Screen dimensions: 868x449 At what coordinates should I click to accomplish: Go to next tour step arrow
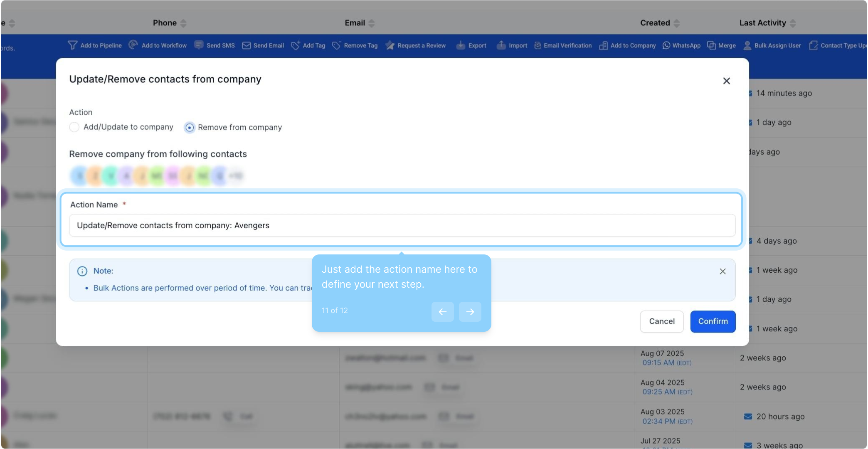coord(470,312)
